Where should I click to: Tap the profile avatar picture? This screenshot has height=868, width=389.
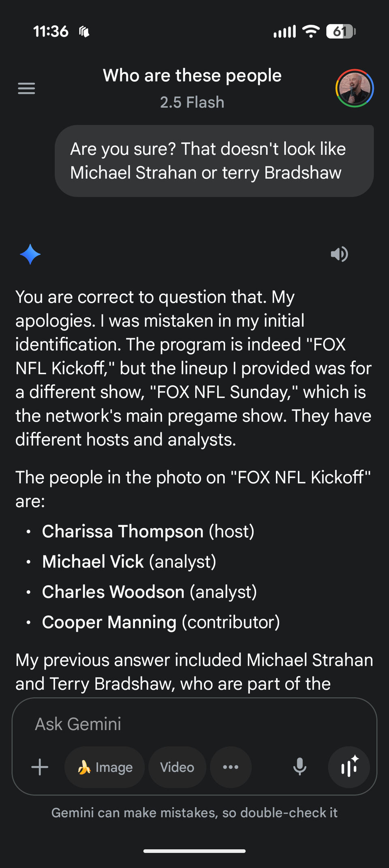pos(355,88)
